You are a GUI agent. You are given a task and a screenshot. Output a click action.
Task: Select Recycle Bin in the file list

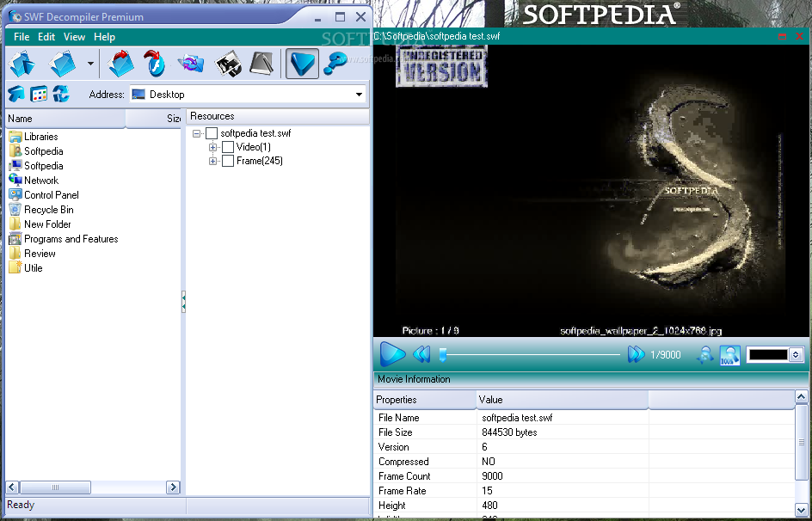coord(41,210)
